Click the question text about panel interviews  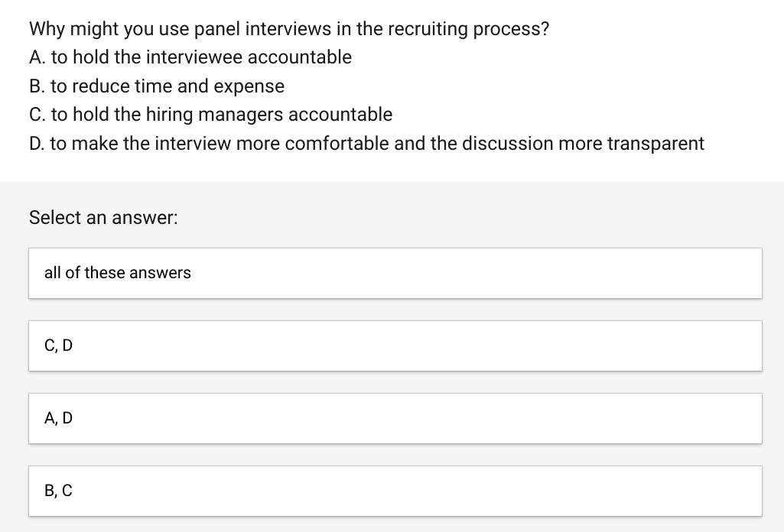289,28
